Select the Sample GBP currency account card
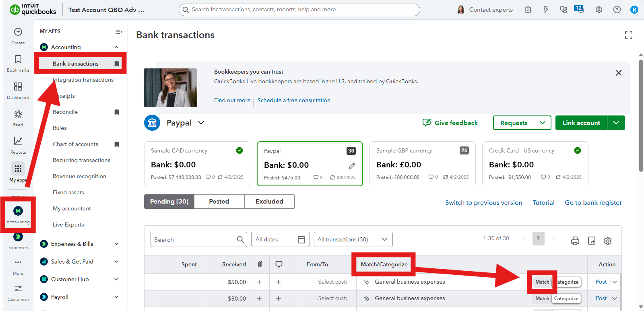This screenshot has width=644, height=311. [x=423, y=164]
